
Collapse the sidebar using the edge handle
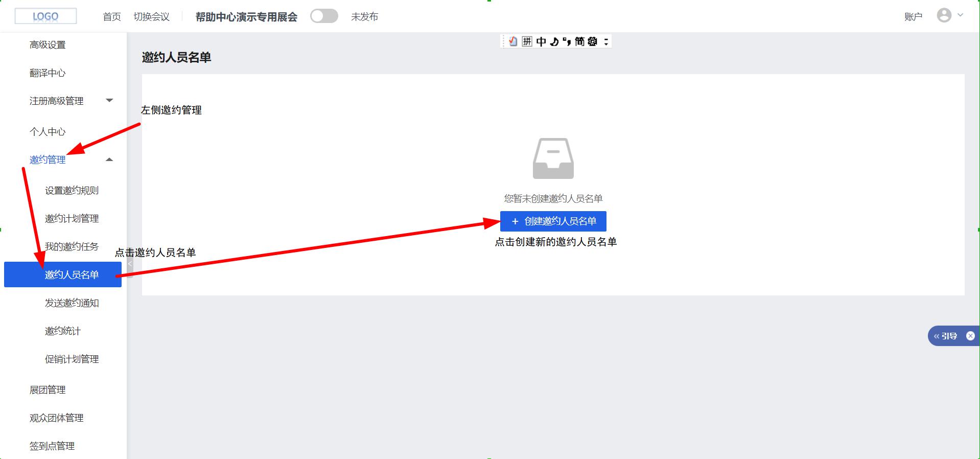130,264
